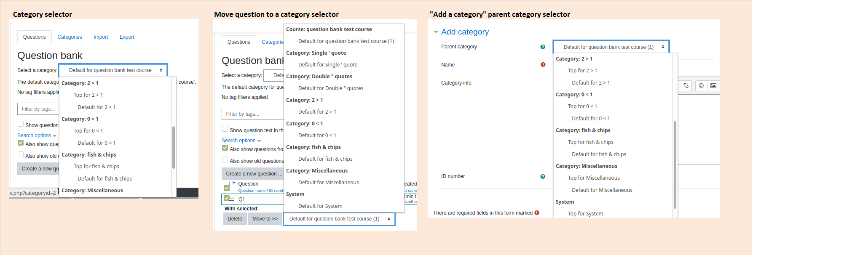Select Default for fish & chips in middle list

325,159
